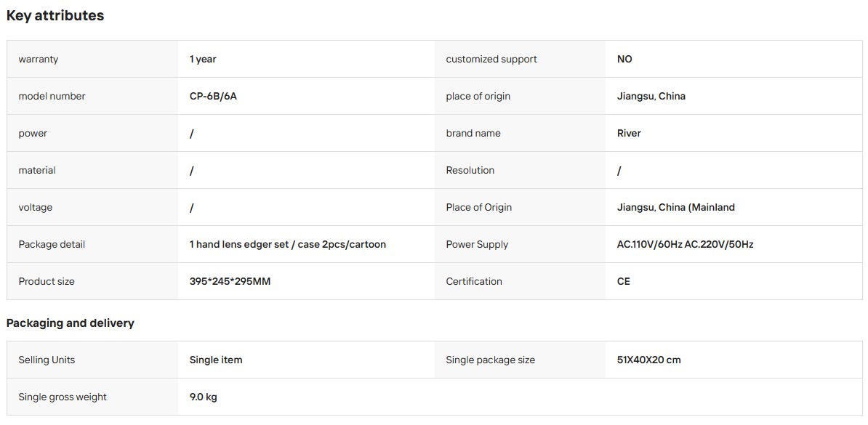868x425 pixels.
Task: Select the Single gross weight 9.0 kg value
Action: coord(203,397)
